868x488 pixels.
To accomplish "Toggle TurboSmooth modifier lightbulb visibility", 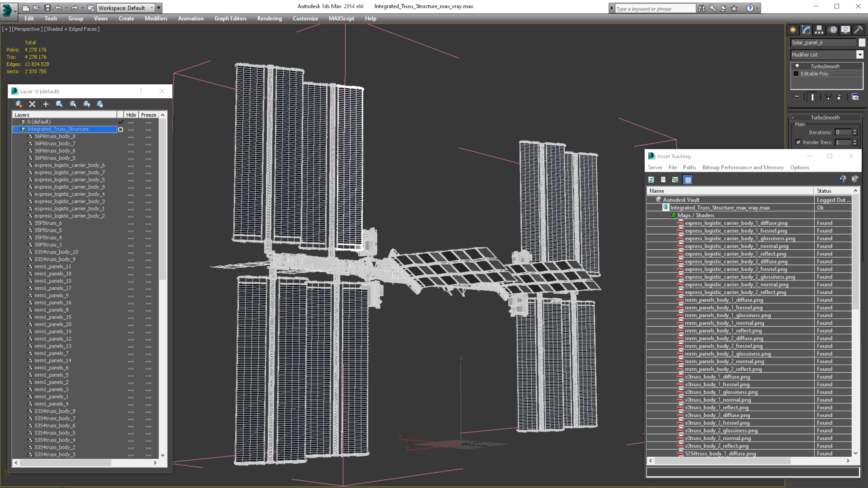I will [797, 66].
